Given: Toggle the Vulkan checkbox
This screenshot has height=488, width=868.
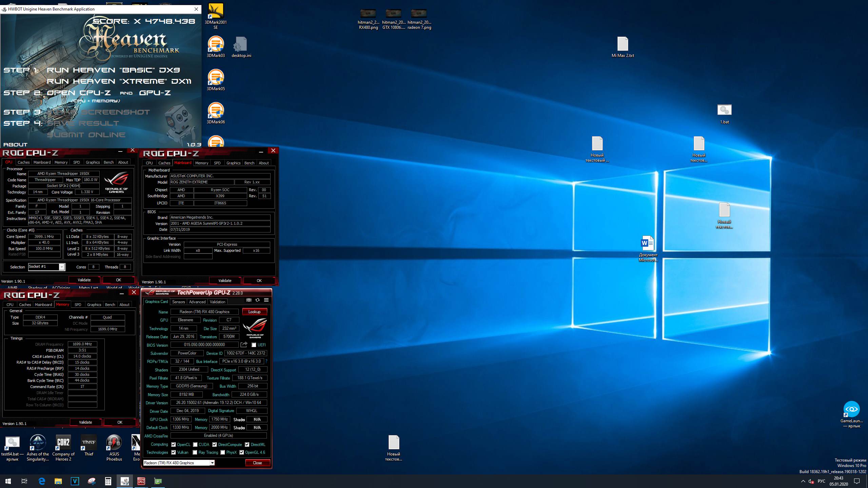Looking at the screenshot, I should 174,452.
